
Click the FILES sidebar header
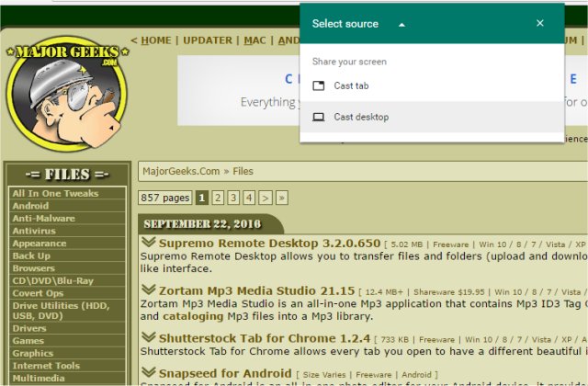click(67, 174)
